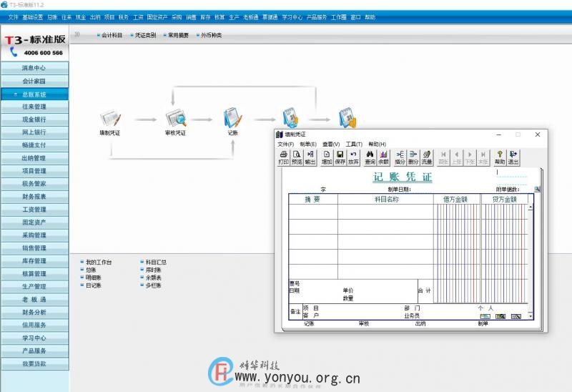Open 帮助(H) menu in 填制凭证 window
572x392 pixels.
click(x=377, y=144)
